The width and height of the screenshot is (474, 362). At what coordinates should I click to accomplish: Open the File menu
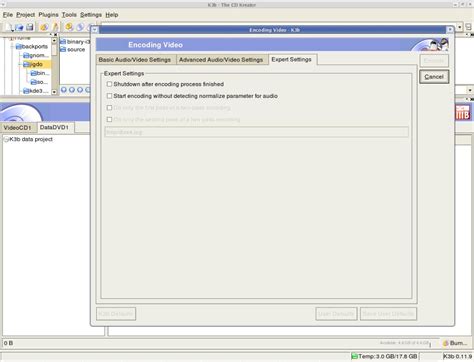8,15
